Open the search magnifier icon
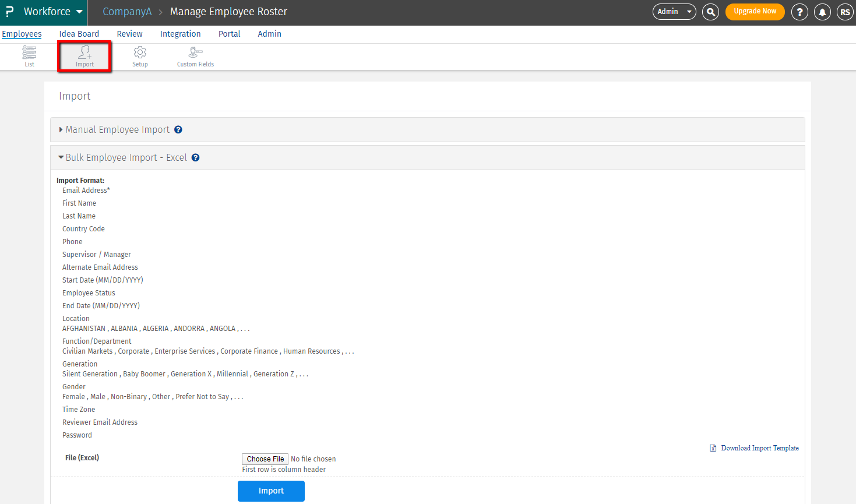Viewport: 856px width, 504px height. (x=710, y=12)
